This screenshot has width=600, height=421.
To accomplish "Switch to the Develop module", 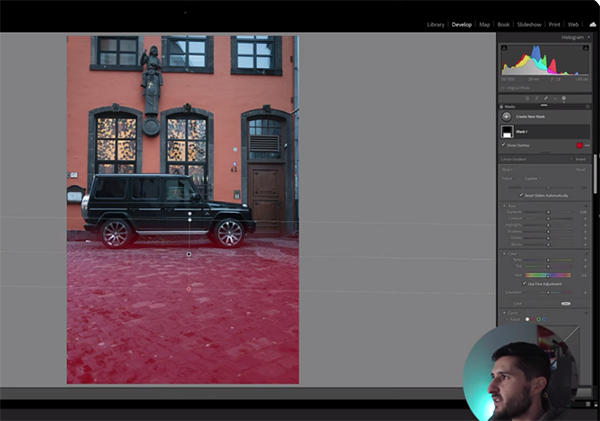I will point(461,24).
